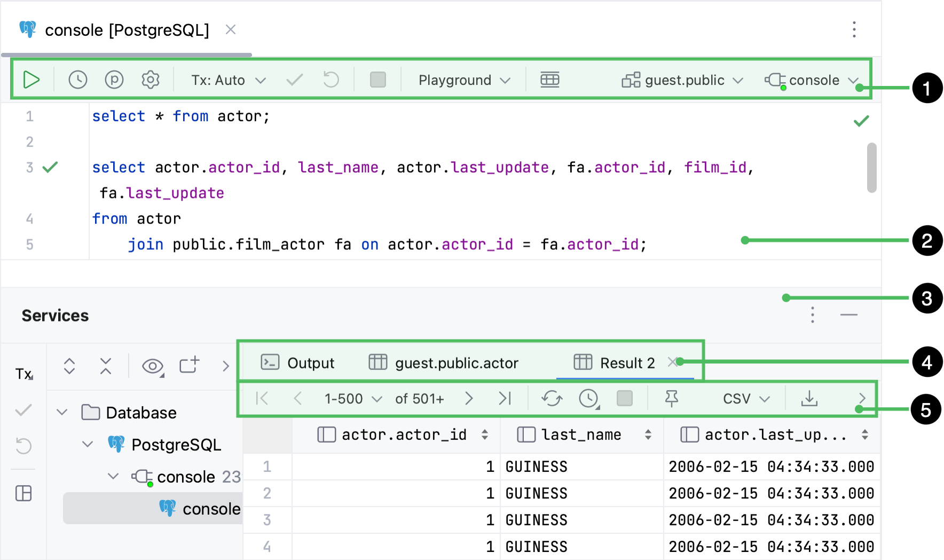Open console settings with the gear icon
This screenshot has width=944, height=560.
pyautogui.click(x=150, y=80)
